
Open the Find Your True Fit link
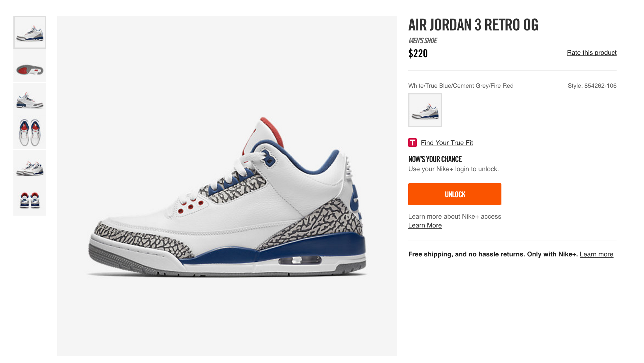[447, 143]
